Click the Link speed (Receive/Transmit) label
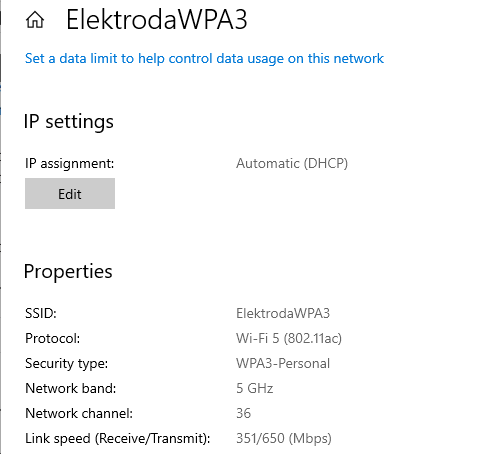The image size is (485, 454). [118, 438]
